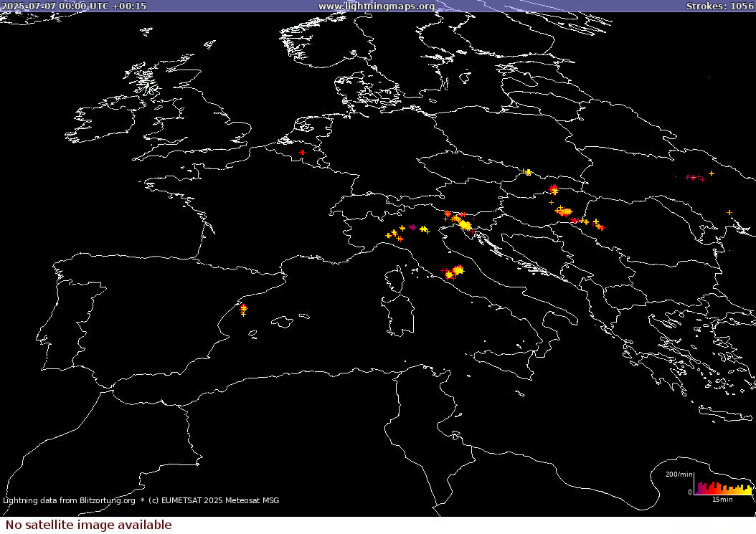Click the yellow strike cluster in central Italy

point(455,272)
